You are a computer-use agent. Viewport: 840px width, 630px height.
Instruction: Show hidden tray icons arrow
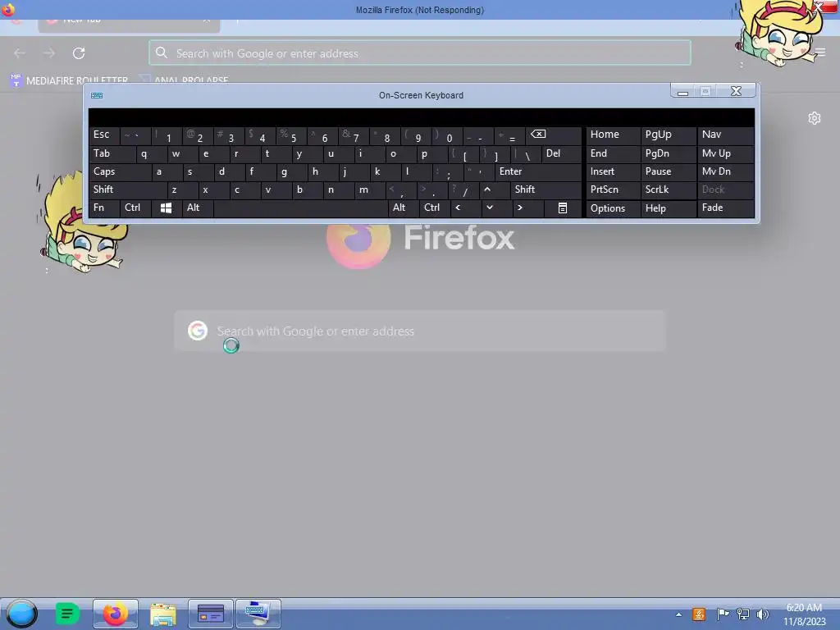click(x=678, y=614)
